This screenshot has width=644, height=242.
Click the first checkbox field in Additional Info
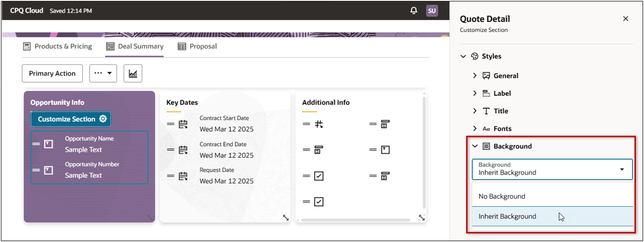(x=319, y=176)
